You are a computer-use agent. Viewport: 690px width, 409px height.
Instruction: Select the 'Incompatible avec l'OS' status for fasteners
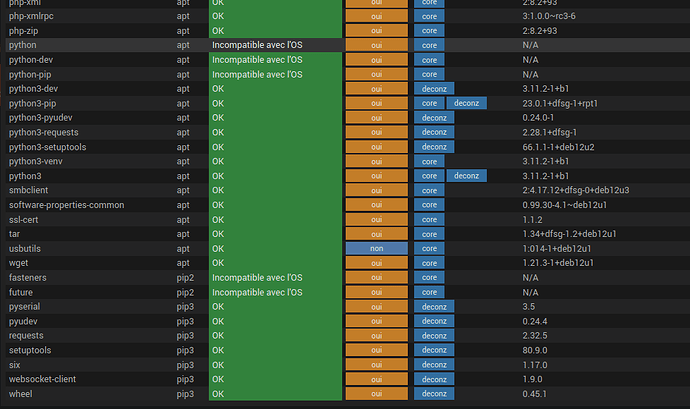click(256, 277)
